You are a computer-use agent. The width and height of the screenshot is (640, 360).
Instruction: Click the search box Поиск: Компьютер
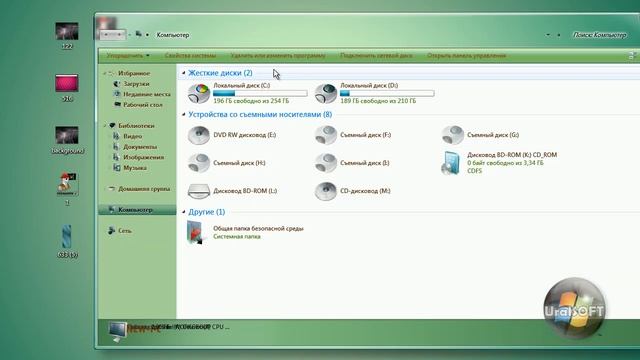coord(599,35)
